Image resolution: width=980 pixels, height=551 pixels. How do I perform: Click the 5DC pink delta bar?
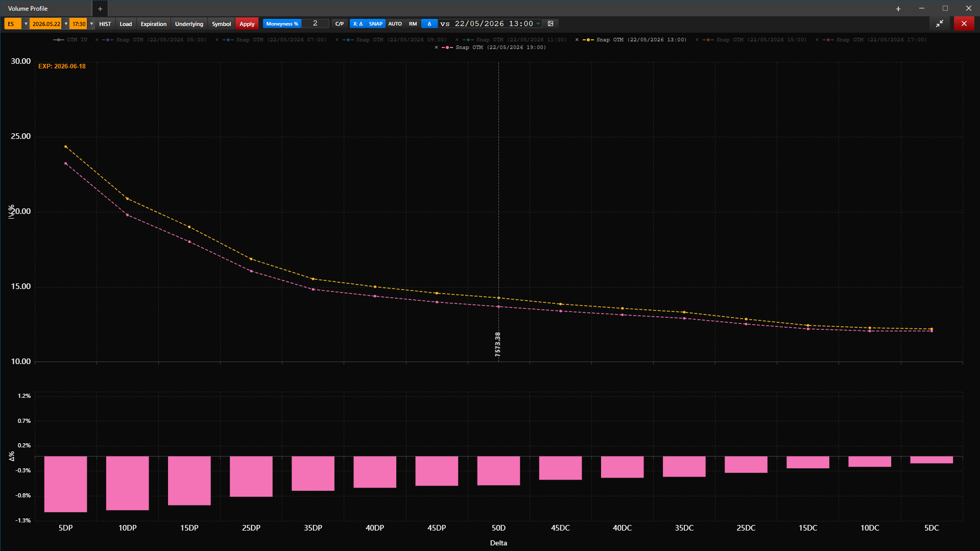pos(931,460)
